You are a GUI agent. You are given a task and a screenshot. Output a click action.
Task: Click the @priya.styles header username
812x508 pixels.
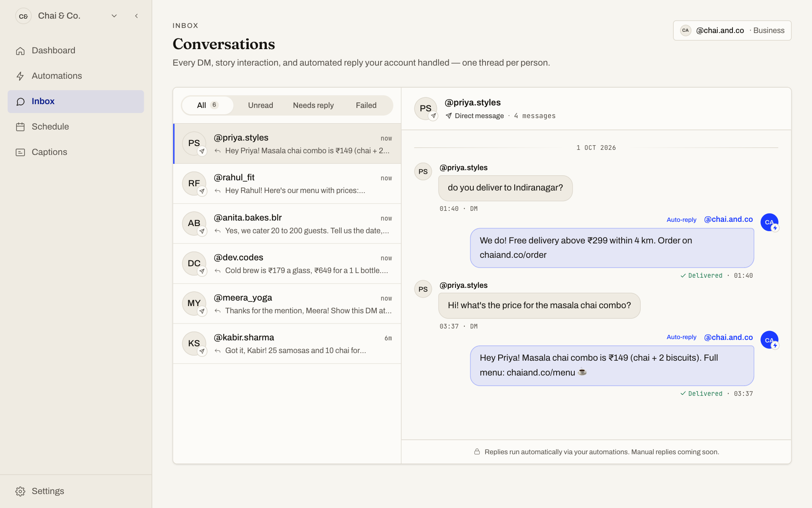[472, 102]
